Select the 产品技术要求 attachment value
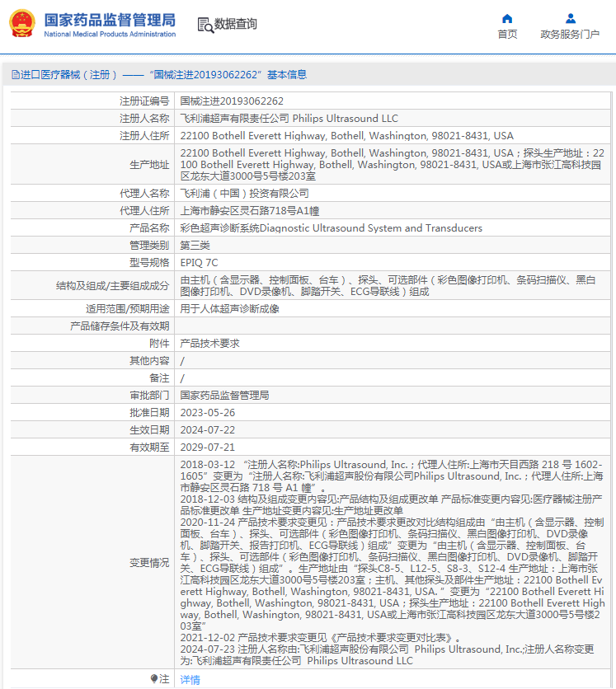The width and height of the screenshot is (616, 689). pyautogui.click(x=209, y=344)
